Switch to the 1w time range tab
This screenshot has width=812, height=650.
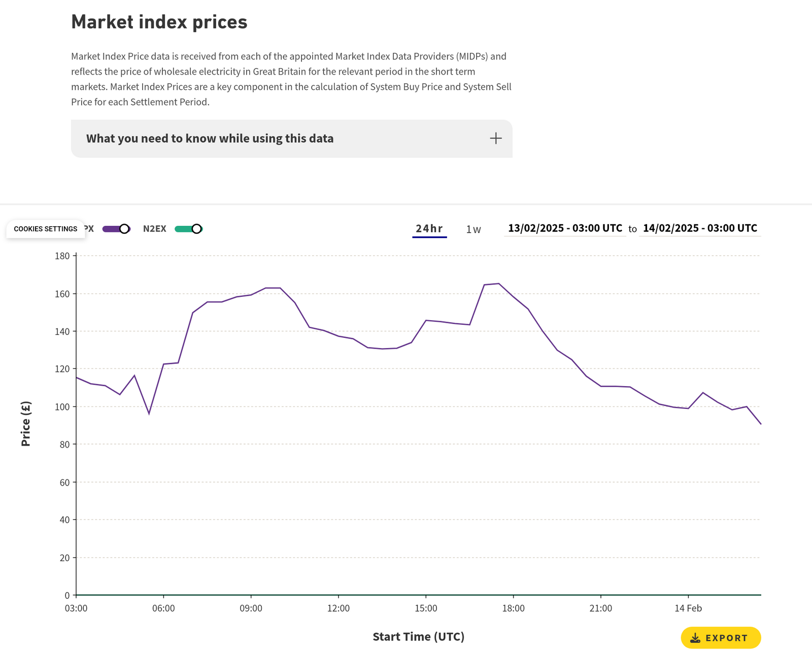click(473, 229)
